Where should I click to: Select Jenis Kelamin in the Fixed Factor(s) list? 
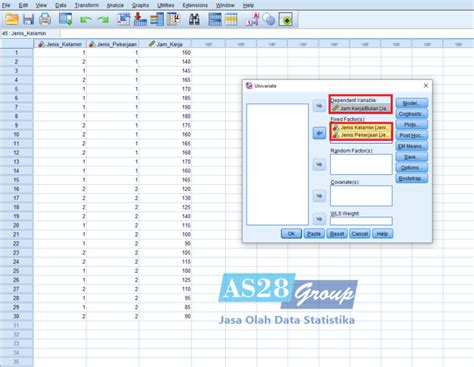tap(361, 127)
